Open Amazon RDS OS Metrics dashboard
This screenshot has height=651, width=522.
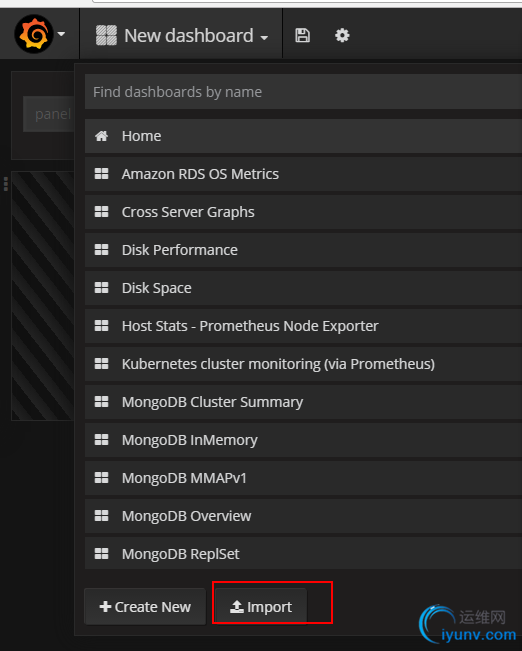[303, 174]
